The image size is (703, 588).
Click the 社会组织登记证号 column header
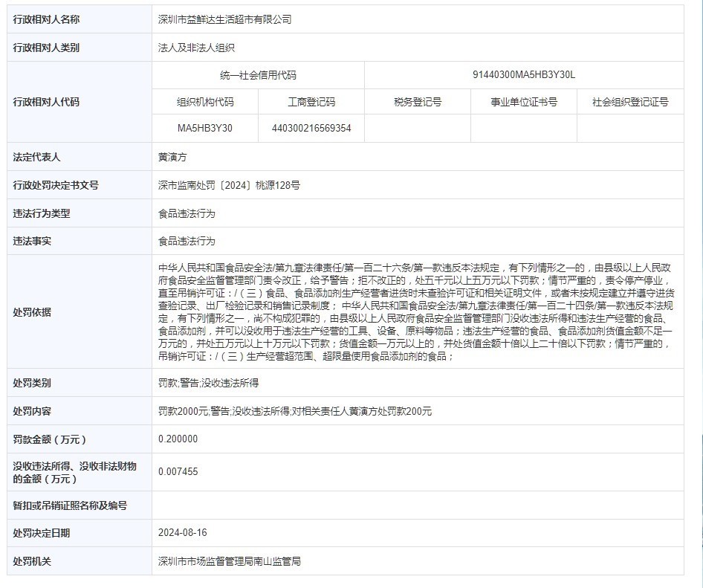click(630, 102)
